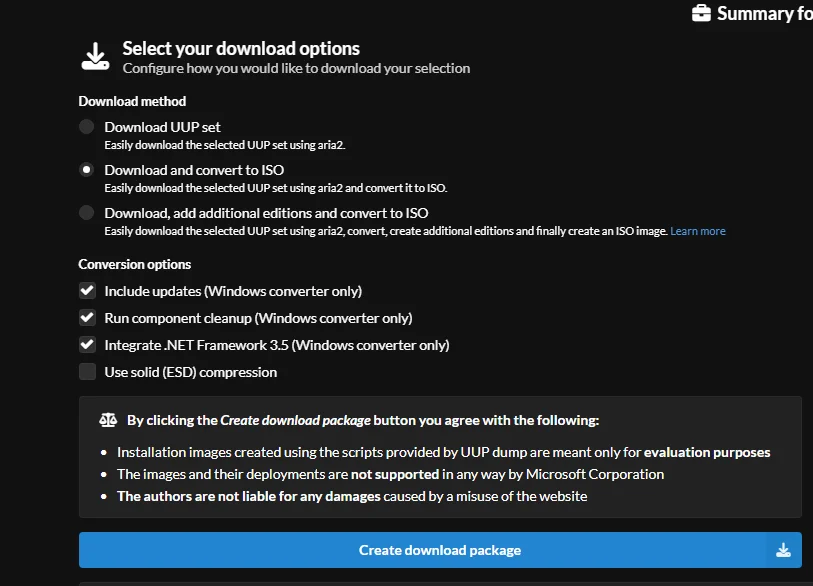This screenshot has height=586, width=813.
Task: Select the Download UUP set radio option
Action: 87,127
